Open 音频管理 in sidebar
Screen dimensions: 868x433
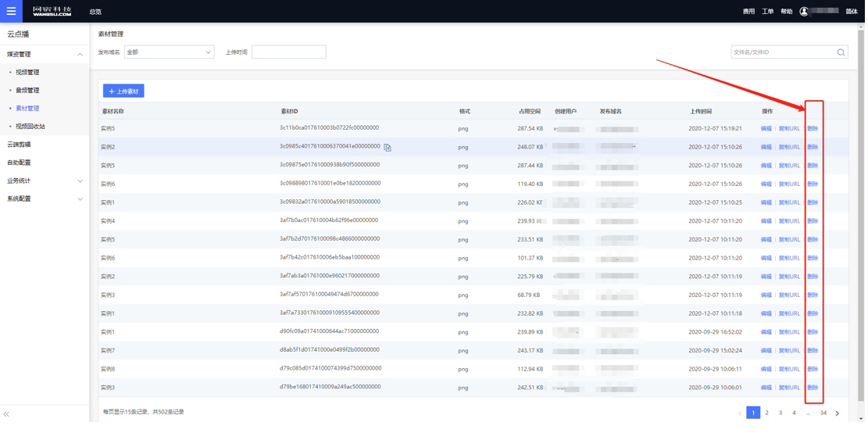27,90
